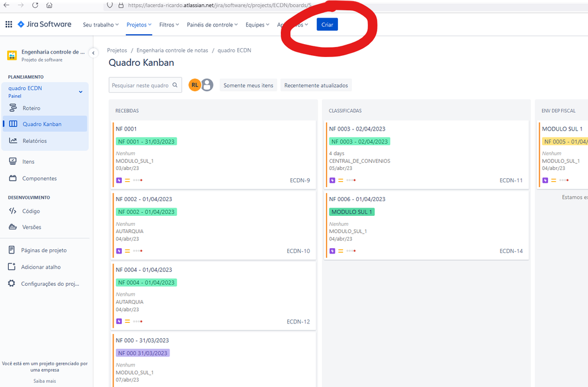Click quadro ECDN breadcrumb
This screenshot has height=387, width=588.
(234, 50)
